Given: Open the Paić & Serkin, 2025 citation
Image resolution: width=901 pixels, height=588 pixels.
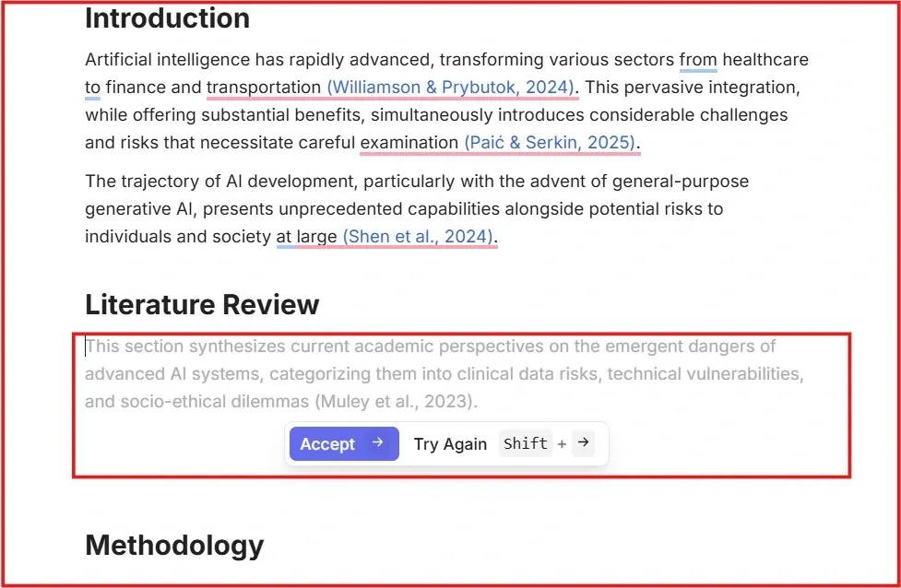Looking at the screenshot, I should pos(550,143).
